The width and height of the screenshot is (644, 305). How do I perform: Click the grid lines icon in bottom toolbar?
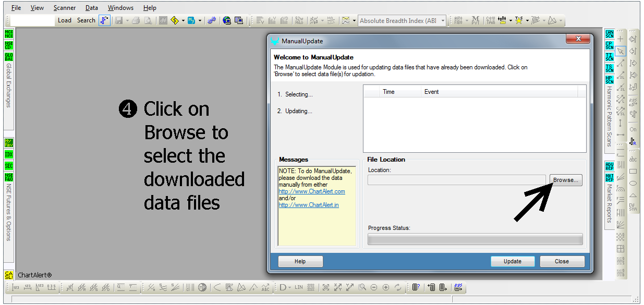coord(311,287)
